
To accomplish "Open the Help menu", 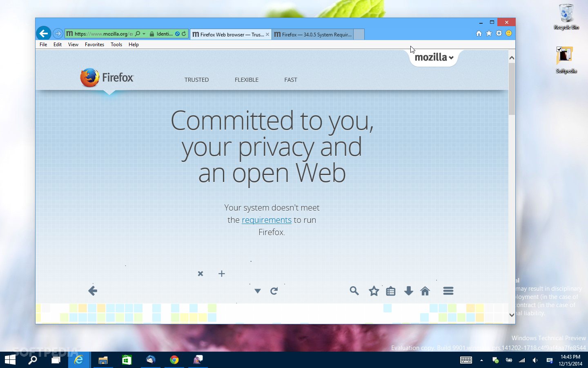I will pyautogui.click(x=134, y=45).
